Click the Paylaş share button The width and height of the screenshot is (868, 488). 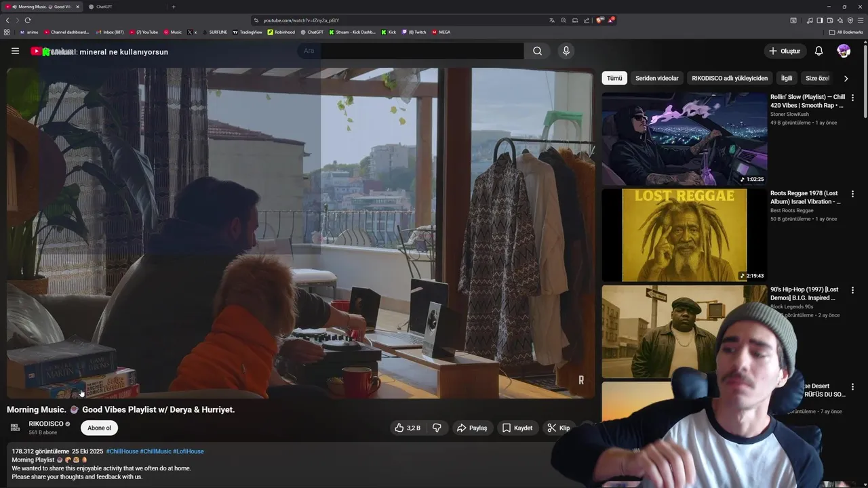point(472,428)
